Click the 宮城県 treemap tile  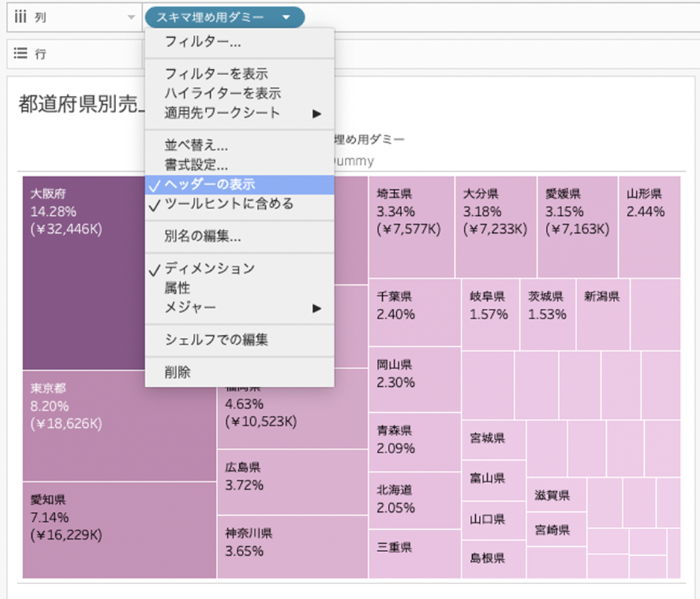tap(494, 440)
